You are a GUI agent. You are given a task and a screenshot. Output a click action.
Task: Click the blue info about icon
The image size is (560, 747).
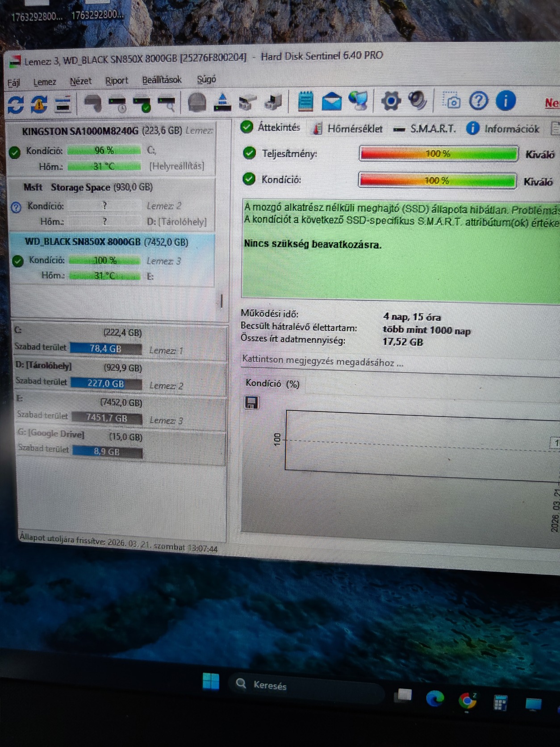(506, 101)
